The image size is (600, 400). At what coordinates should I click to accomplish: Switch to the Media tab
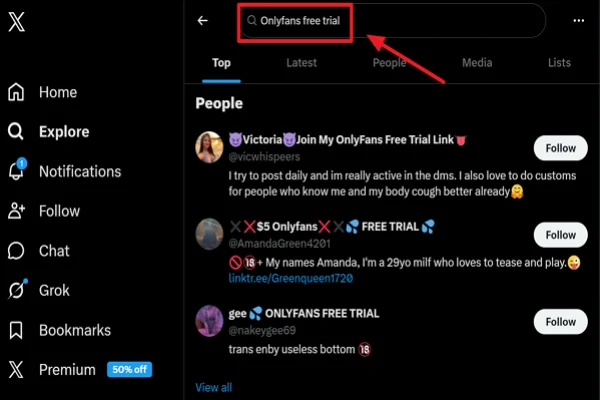coord(476,63)
